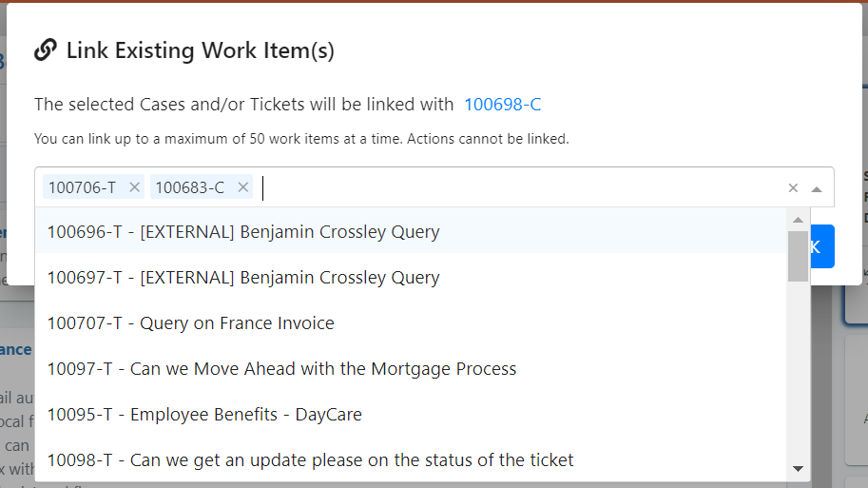This screenshot has width=868, height=488.
Task: Click the scrollbar down arrow in the list
Action: coord(798,469)
